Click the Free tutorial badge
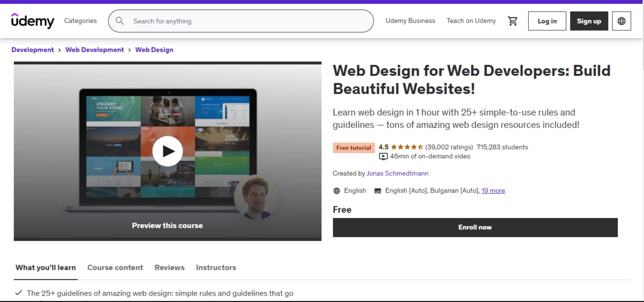Image resolution: width=644 pixels, height=302 pixels. (x=353, y=148)
